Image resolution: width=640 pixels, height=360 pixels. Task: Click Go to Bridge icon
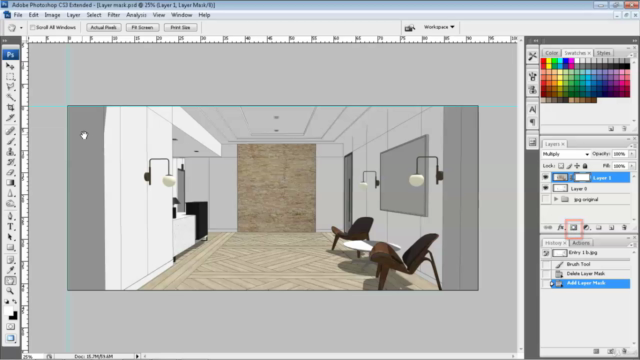tap(409, 27)
